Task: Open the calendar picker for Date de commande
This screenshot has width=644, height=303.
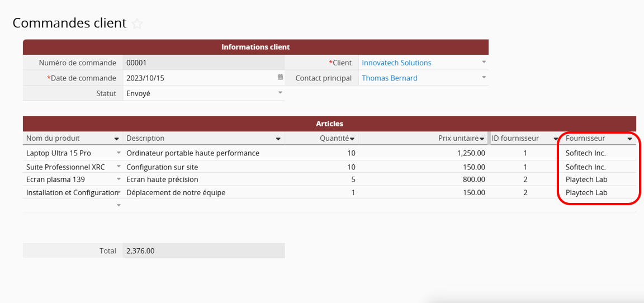Action: coord(280,77)
